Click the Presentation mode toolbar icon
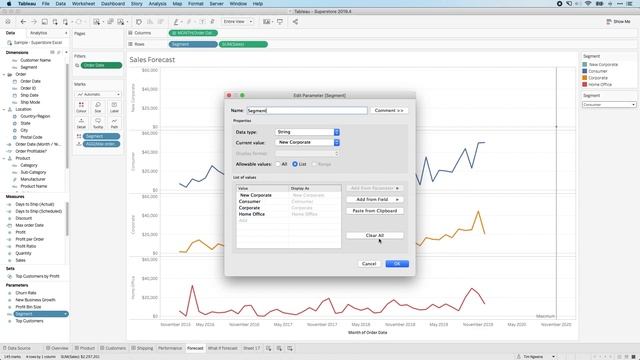The width and height of the screenshot is (640, 360). click(280, 22)
